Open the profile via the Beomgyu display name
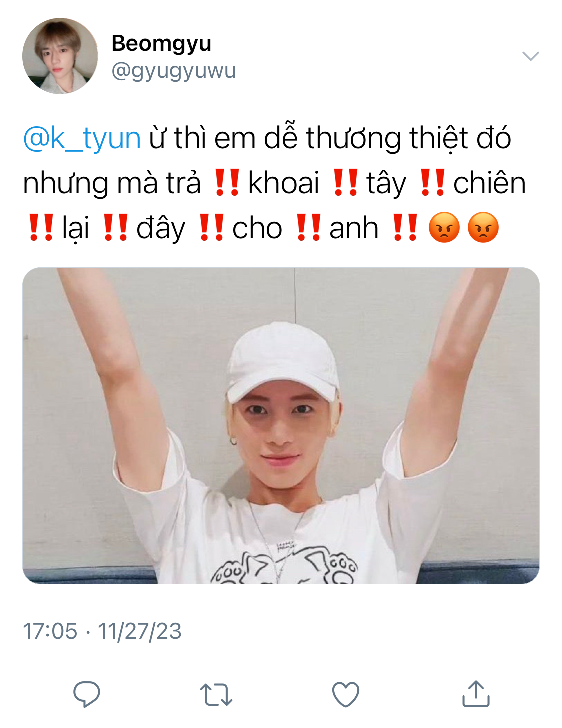562x728 pixels. tap(161, 43)
